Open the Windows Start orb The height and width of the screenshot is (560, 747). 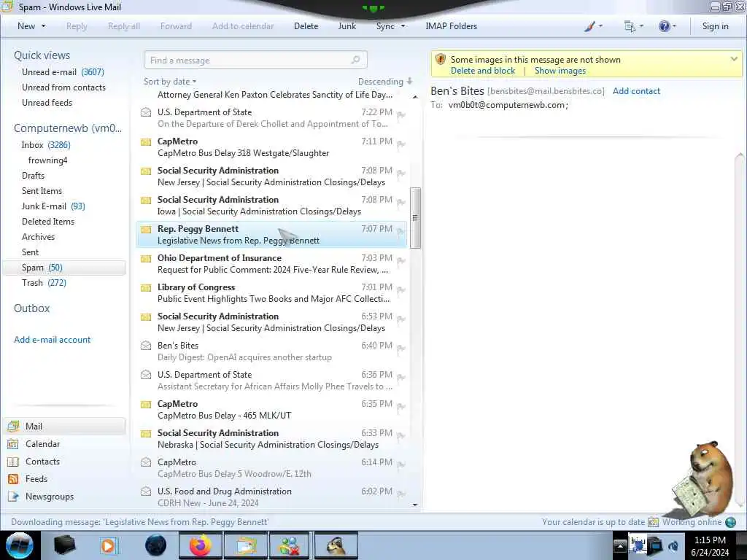[20, 545]
